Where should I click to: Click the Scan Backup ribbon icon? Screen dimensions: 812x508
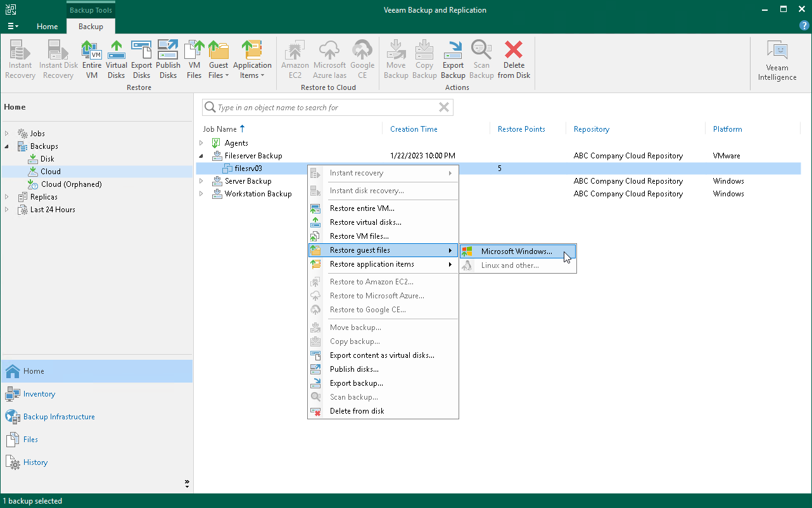coord(481,60)
